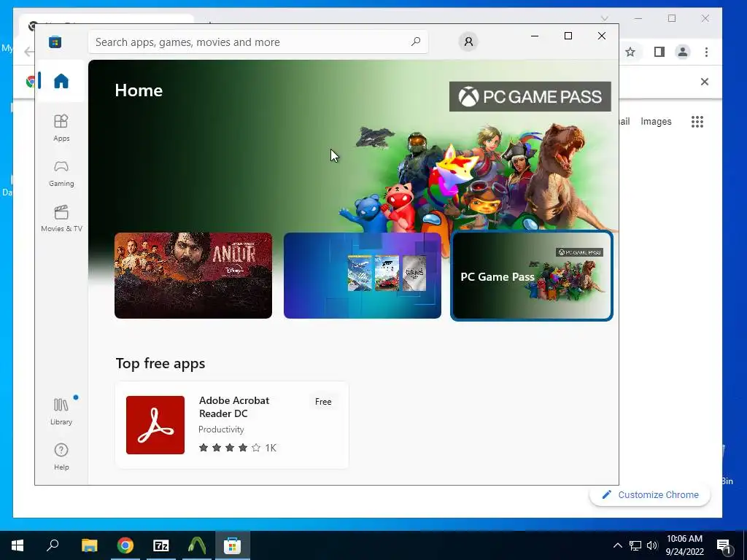
Task: Click the PC GAME PASS banner logo
Action: click(x=530, y=97)
